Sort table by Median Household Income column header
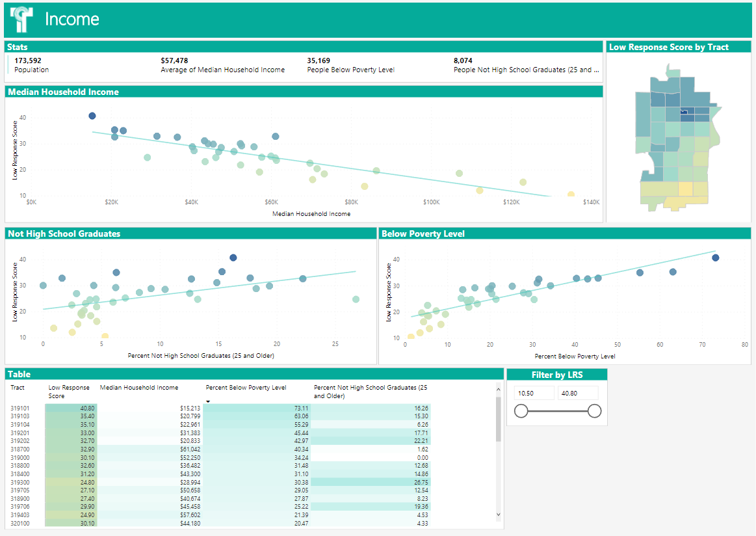This screenshot has height=536, width=756. [x=138, y=388]
